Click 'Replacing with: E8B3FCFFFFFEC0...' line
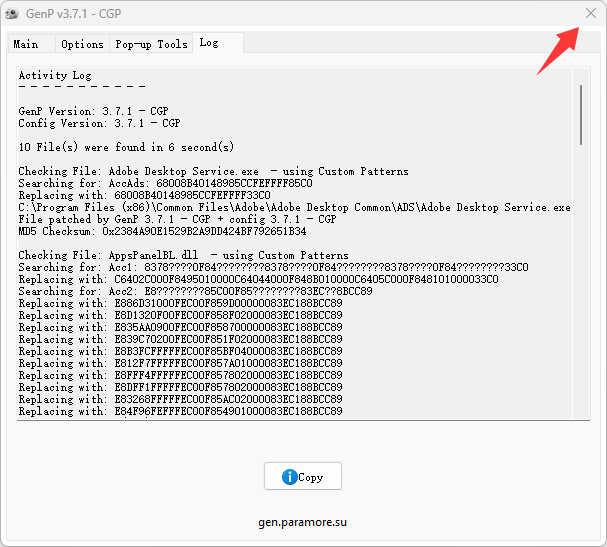This screenshot has height=547, width=607. [180, 351]
